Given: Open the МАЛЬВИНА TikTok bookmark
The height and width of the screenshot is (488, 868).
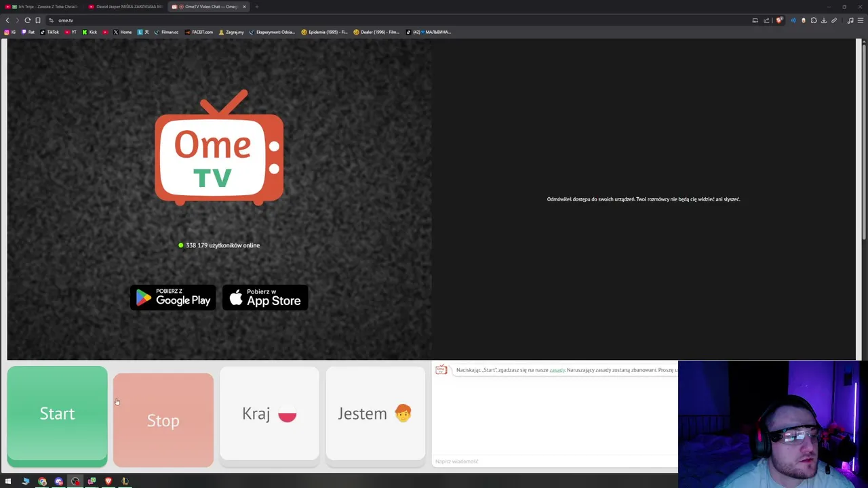Looking at the screenshot, I should pos(429,32).
